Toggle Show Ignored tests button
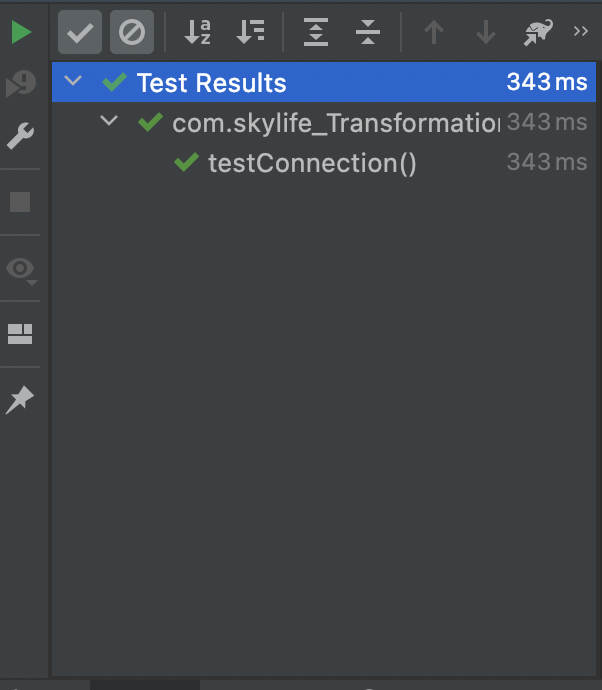 (132, 32)
